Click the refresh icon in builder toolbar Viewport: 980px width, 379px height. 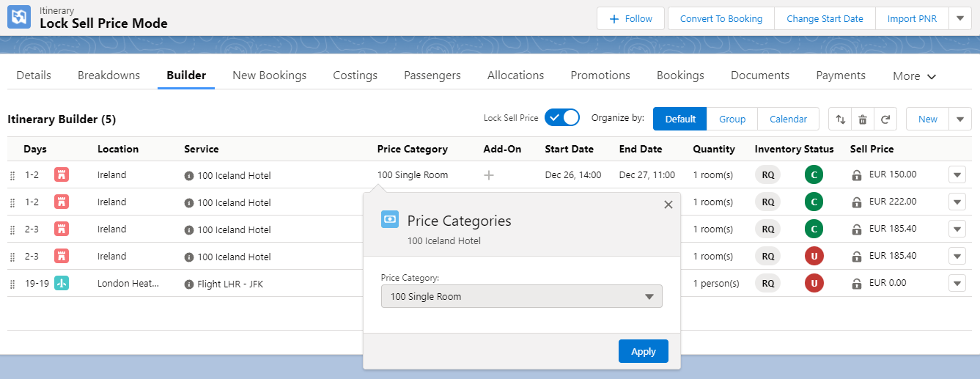(885, 119)
